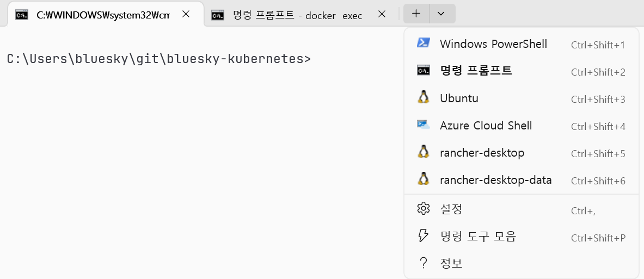The height and width of the screenshot is (279, 644).
Task: Open Azure Cloud Shell profile
Action: (x=521, y=126)
